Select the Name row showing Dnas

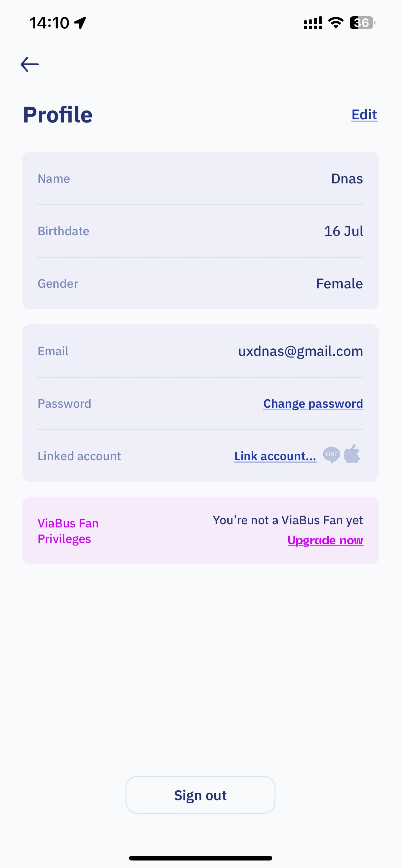click(200, 179)
